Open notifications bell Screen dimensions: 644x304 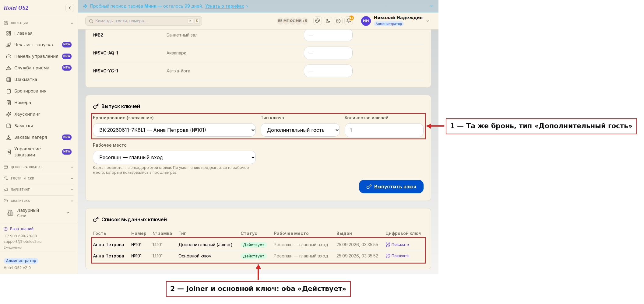tap(349, 21)
